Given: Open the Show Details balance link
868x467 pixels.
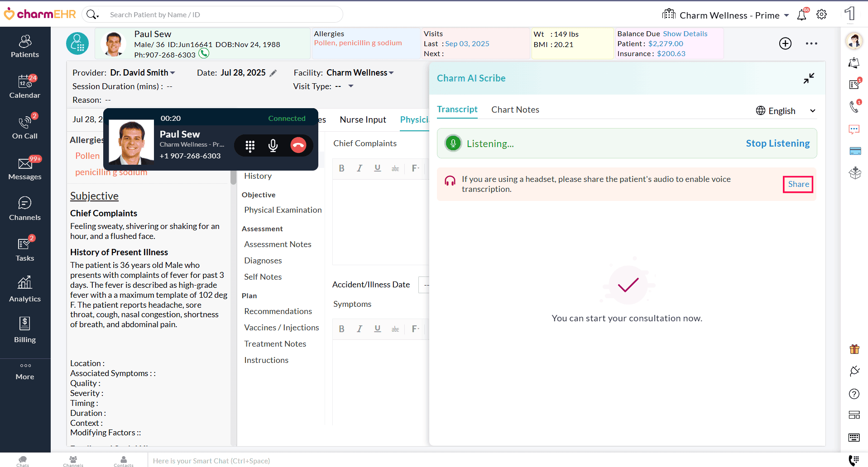Looking at the screenshot, I should tap(685, 34).
